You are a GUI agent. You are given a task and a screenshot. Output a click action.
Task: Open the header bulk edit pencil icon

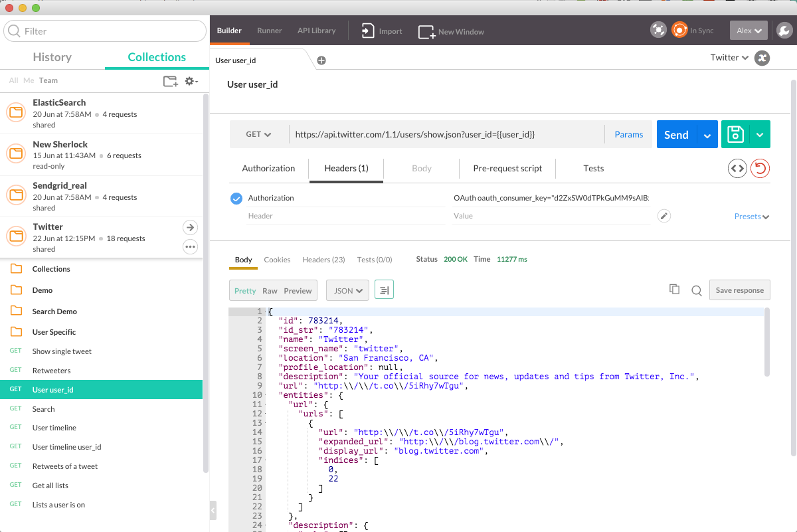[x=664, y=216]
